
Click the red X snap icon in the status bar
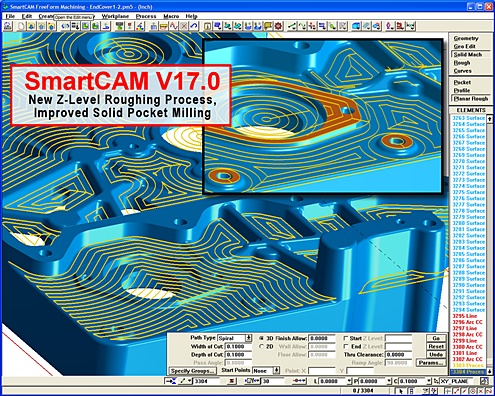[480, 391]
